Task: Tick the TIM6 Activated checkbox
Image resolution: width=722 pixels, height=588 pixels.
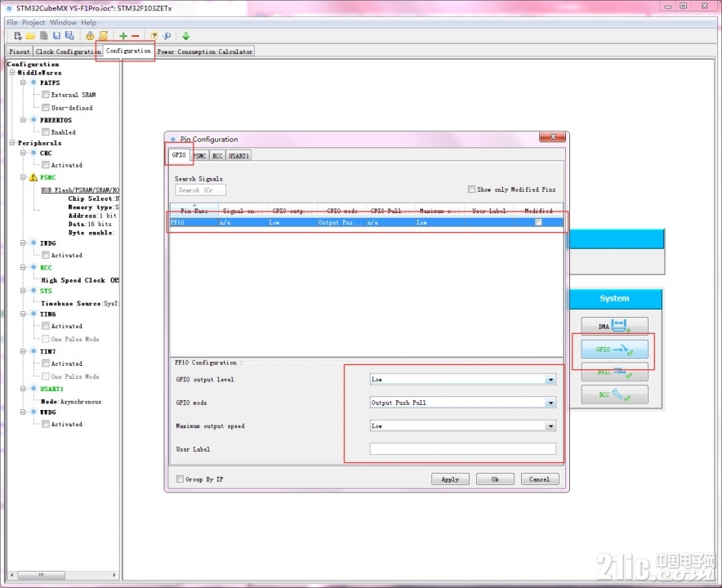Action: tap(46, 326)
